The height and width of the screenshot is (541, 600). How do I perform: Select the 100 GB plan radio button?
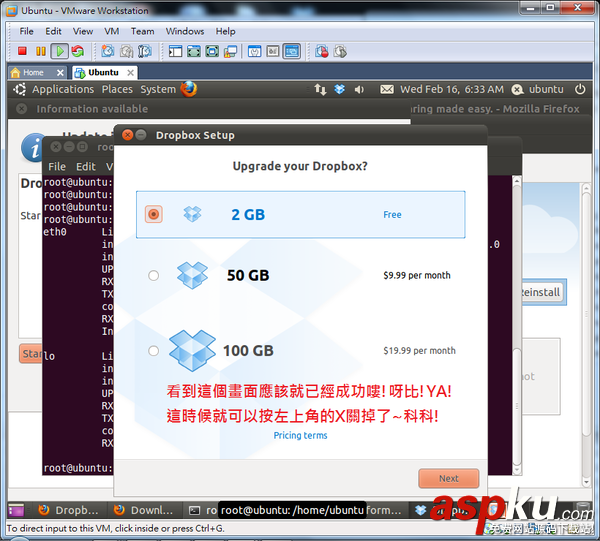153,350
